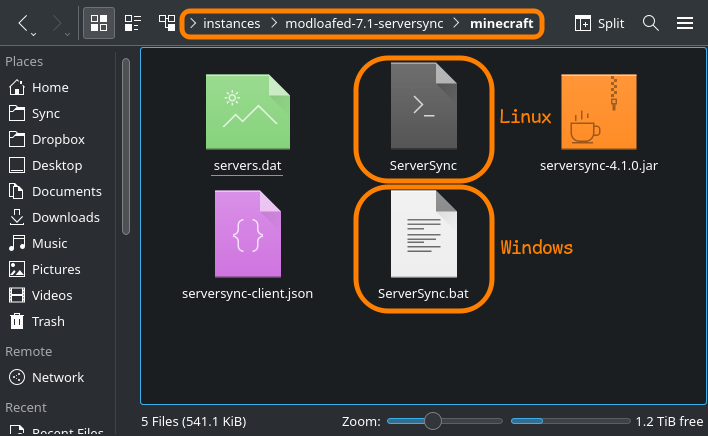This screenshot has height=436, width=708.
Task: Open Downloads in Places sidebar
Action: click(x=65, y=217)
